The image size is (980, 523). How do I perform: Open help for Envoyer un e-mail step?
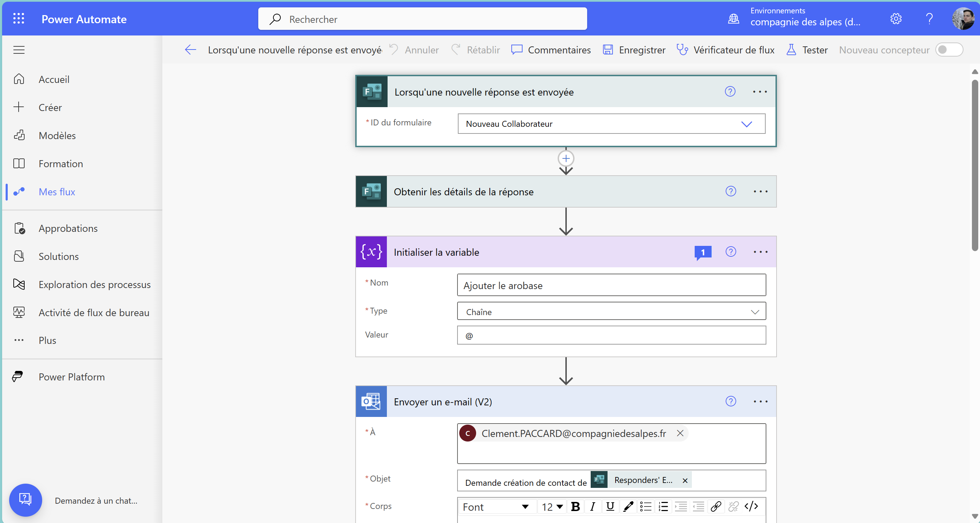pos(731,401)
